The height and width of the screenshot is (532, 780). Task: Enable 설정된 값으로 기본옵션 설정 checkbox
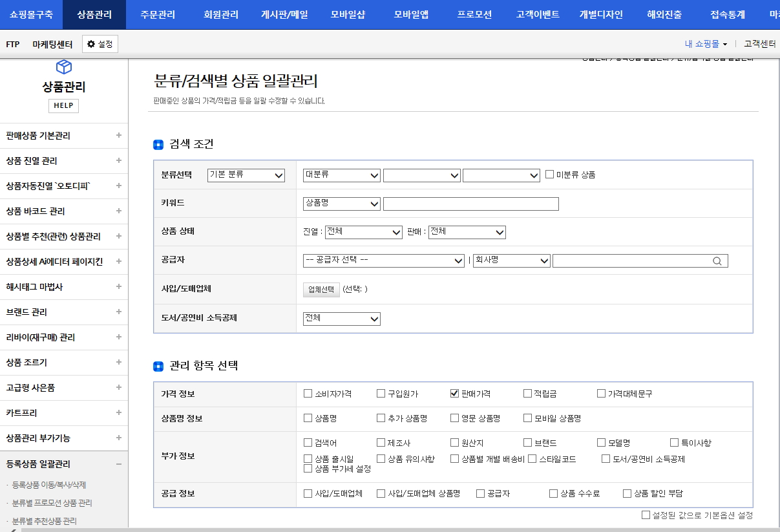(646, 515)
